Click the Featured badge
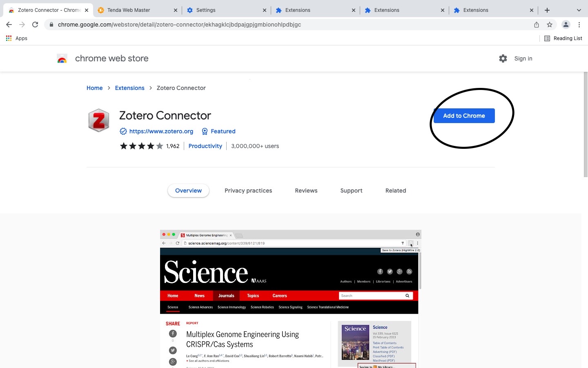Image resolution: width=588 pixels, height=368 pixels. 218,131
